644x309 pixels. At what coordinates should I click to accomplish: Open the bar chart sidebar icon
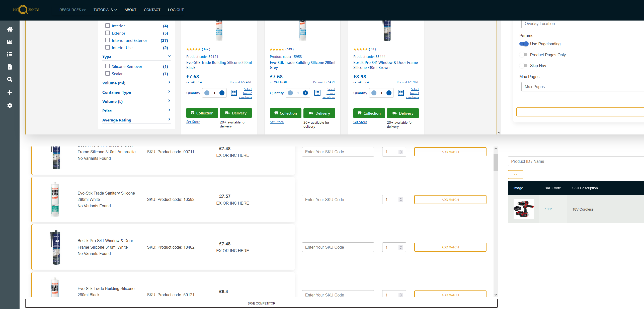pos(10,42)
